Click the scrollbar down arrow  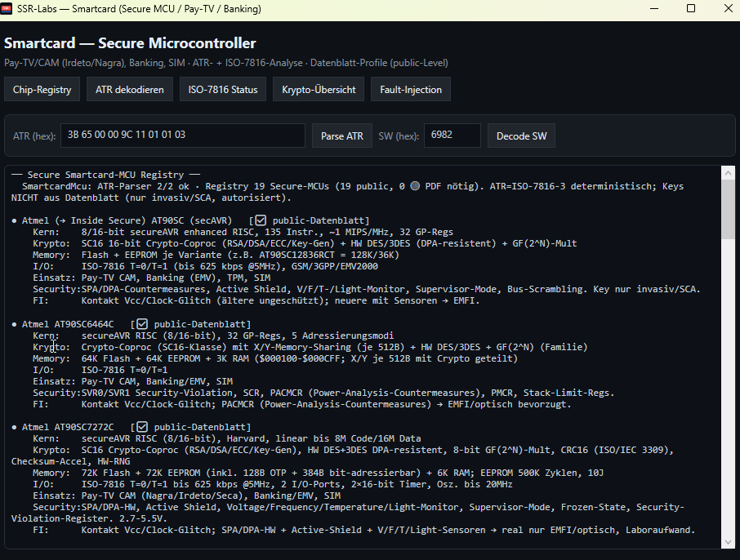coord(729,542)
